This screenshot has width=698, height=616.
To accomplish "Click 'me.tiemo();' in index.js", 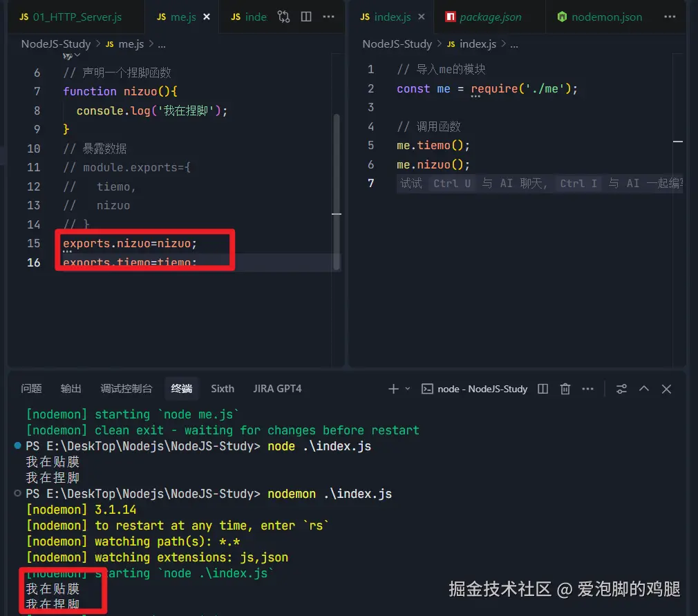I will 433,146.
